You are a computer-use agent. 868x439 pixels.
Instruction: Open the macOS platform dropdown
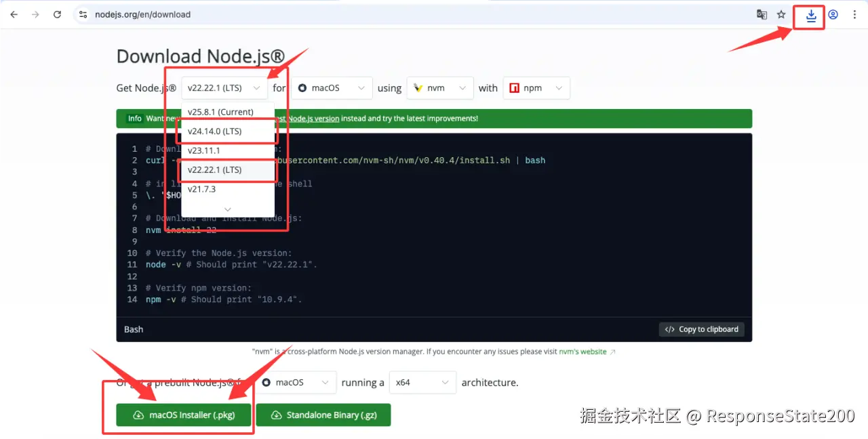[332, 88]
